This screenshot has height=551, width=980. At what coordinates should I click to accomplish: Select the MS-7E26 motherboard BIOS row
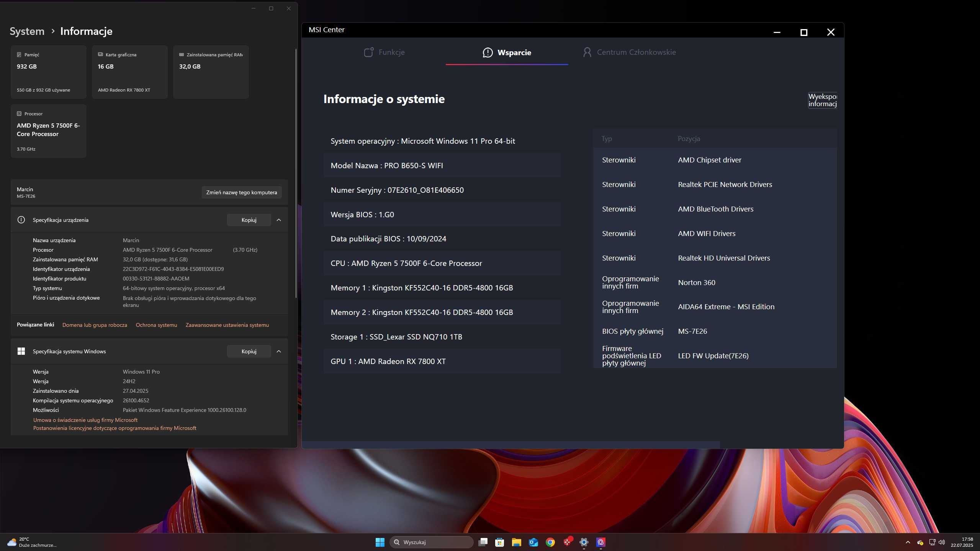(715, 331)
